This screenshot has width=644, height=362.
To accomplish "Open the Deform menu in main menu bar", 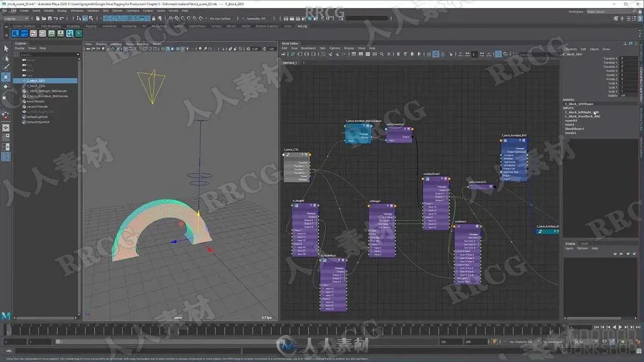I will click(x=118, y=11).
